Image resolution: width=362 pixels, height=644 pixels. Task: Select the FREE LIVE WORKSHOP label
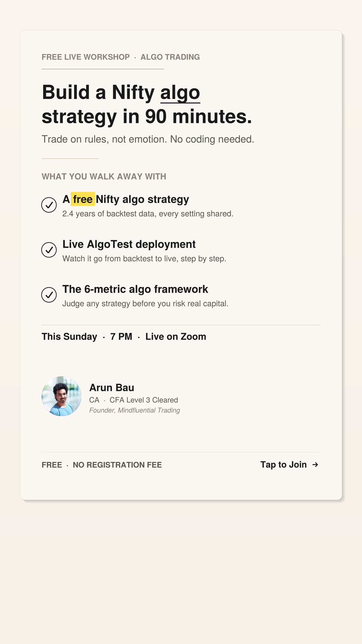tap(85, 57)
